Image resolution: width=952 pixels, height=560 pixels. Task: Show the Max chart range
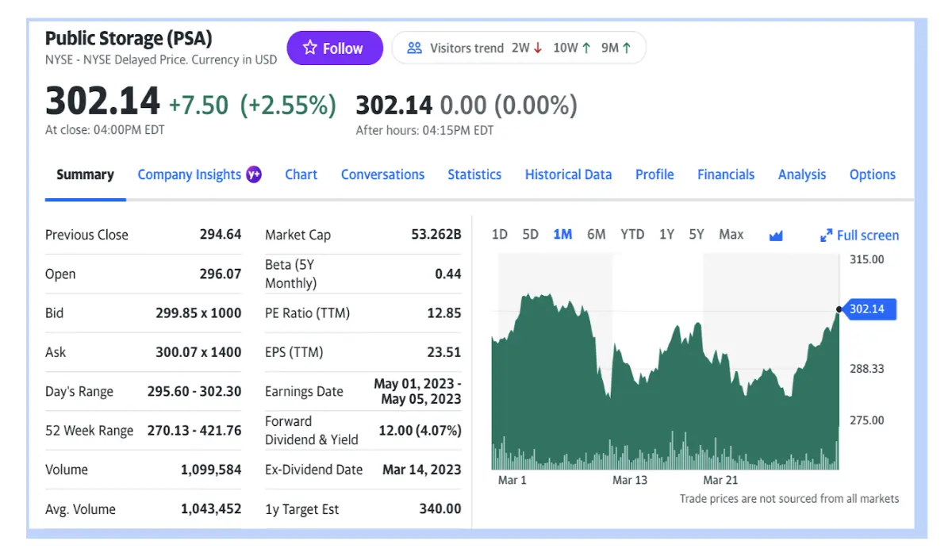coord(731,234)
